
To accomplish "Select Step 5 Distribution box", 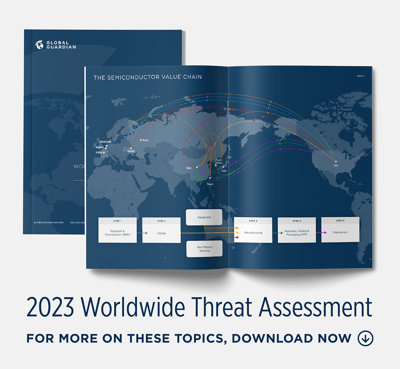I will [x=340, y=230].
